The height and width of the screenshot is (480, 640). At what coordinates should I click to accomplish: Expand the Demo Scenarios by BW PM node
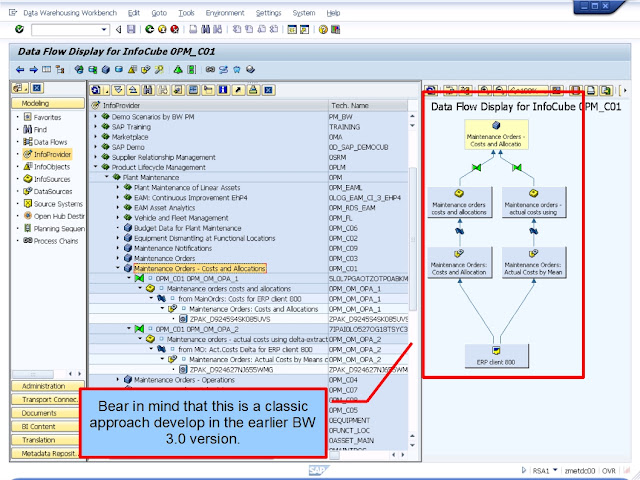(96, 117)
